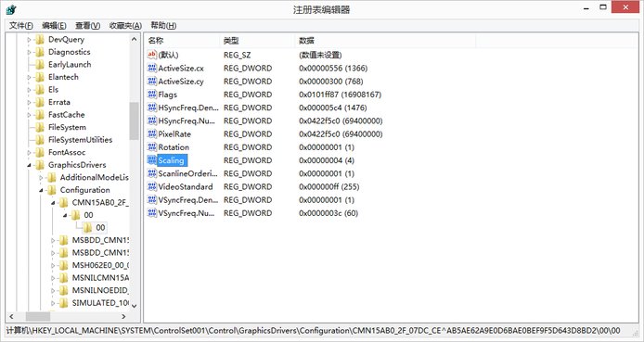Click the DWORD icon beside ScanlineOrderi...
The height and width of the screenshot is (342, 644).
click(152, 173)
